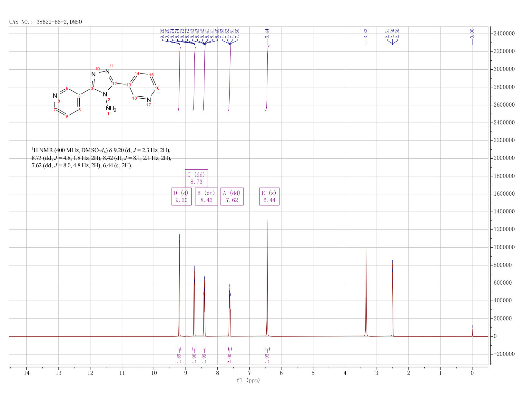The width and height of the screenshot is (532, 411).
Task: Click the NMR text line starting "8.73 (dd"
Action: pyautogui.click(x=101, y=158)
